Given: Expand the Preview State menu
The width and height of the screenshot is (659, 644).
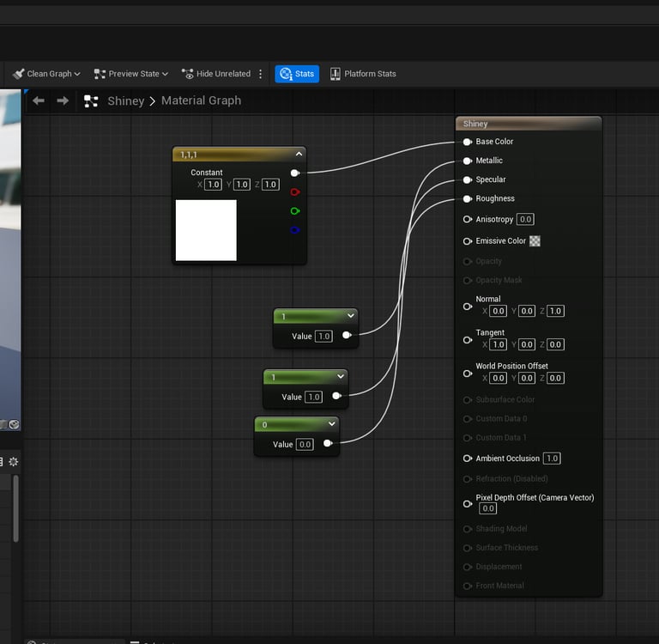Looking at the screenshot, I should (131, 74).
